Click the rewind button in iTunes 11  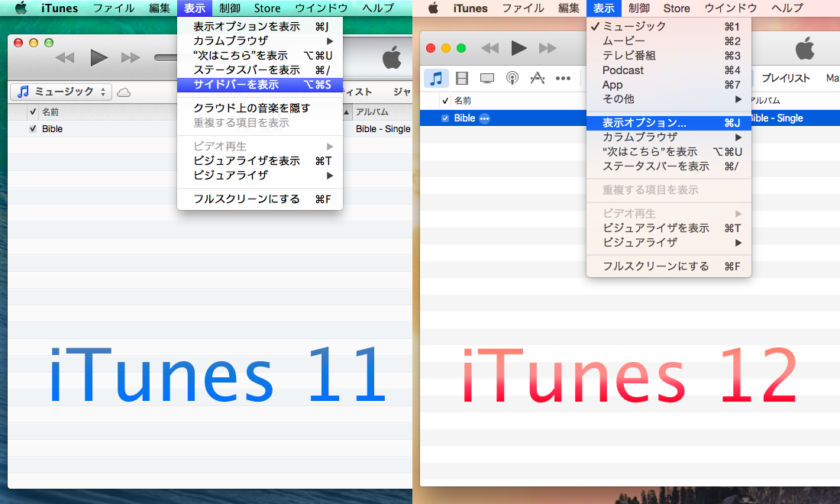click(x=65, y=57)
